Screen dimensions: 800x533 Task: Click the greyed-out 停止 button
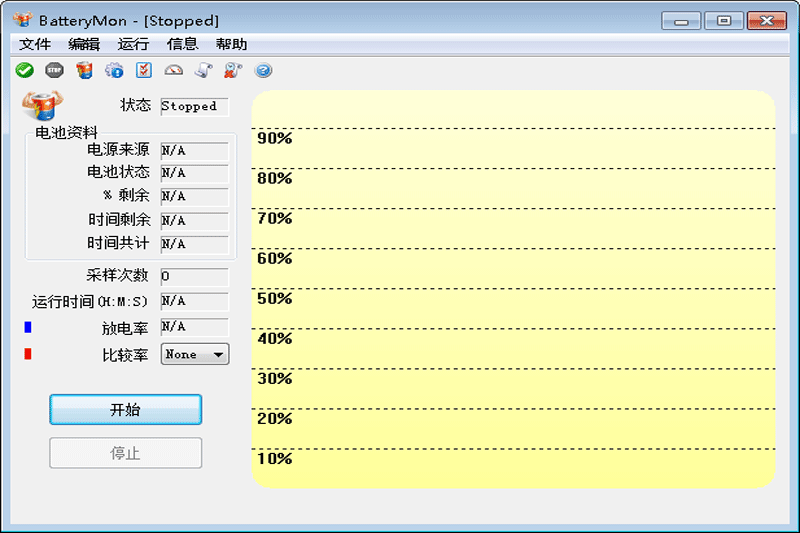126,453
